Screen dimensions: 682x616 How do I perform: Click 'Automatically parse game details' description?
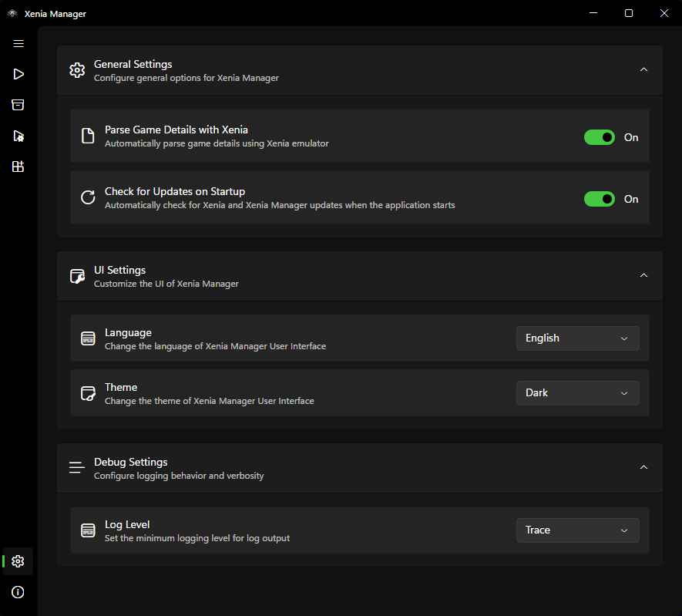point(217,143)
